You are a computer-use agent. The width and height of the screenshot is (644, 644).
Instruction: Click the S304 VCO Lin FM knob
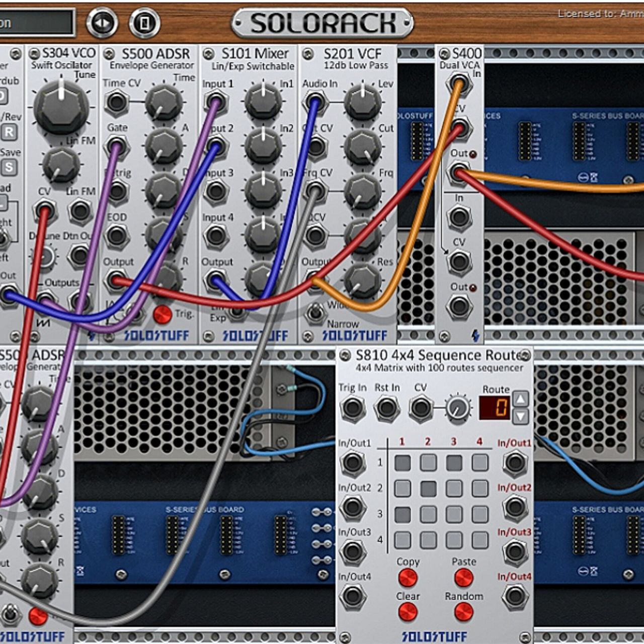pos(61,165)
